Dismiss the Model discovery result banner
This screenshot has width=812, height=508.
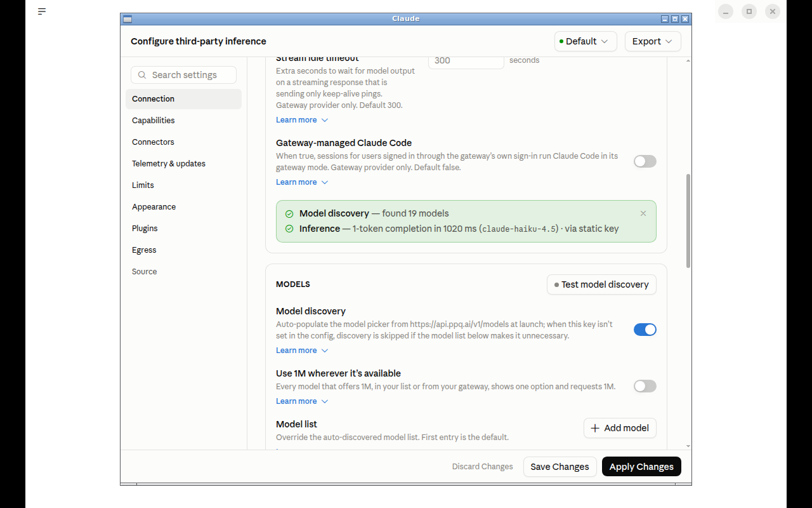pyautogui.click(x=643, y=213)
